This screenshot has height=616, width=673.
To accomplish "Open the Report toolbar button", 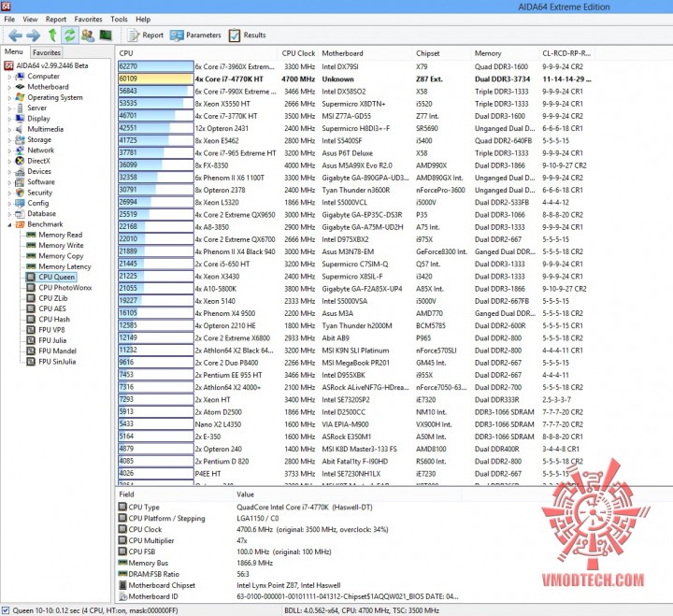I will point(146,36).
